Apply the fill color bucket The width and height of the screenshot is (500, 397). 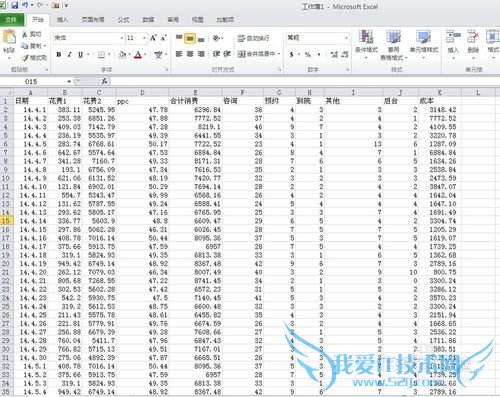(x=122, y=54)
